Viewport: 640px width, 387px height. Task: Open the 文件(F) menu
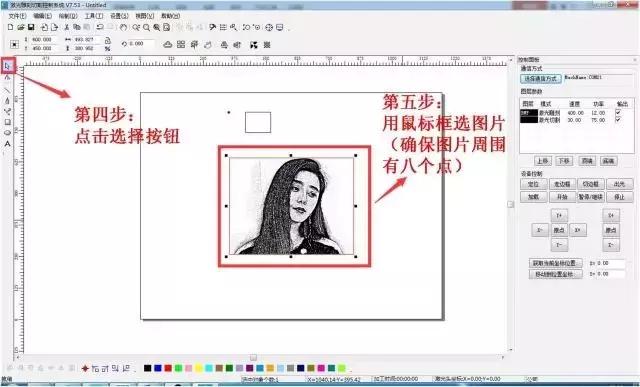(17, 16)
